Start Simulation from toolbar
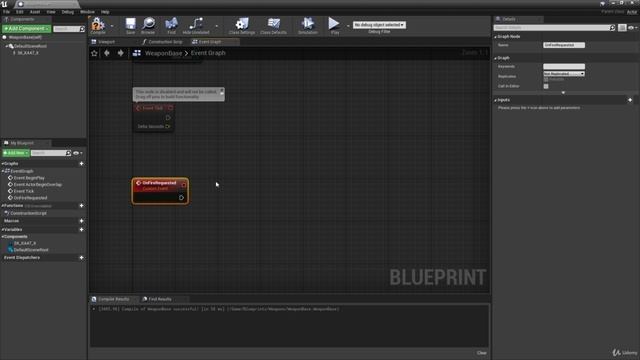Image resolution: width=640 pixels, height=360 pixels. [x=308, y=24]
